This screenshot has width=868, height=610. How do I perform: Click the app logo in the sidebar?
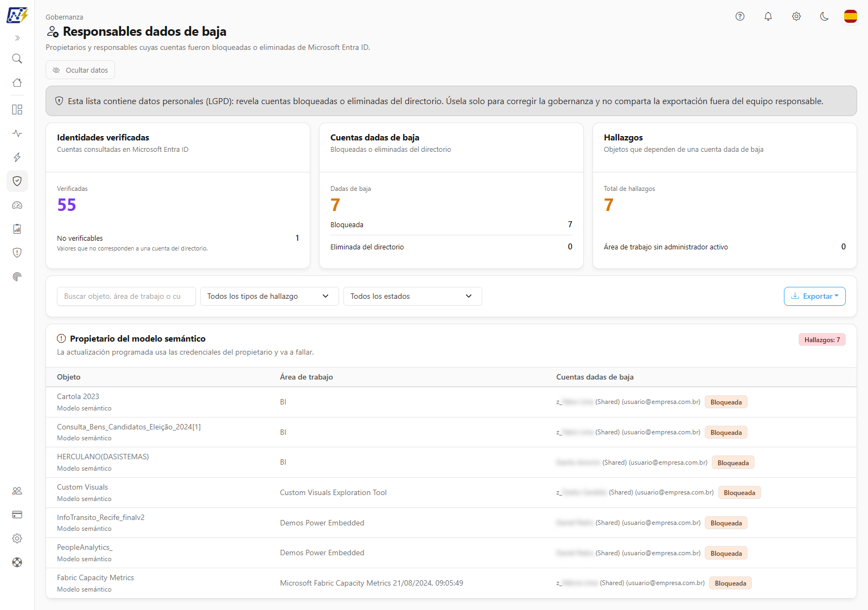17,15
